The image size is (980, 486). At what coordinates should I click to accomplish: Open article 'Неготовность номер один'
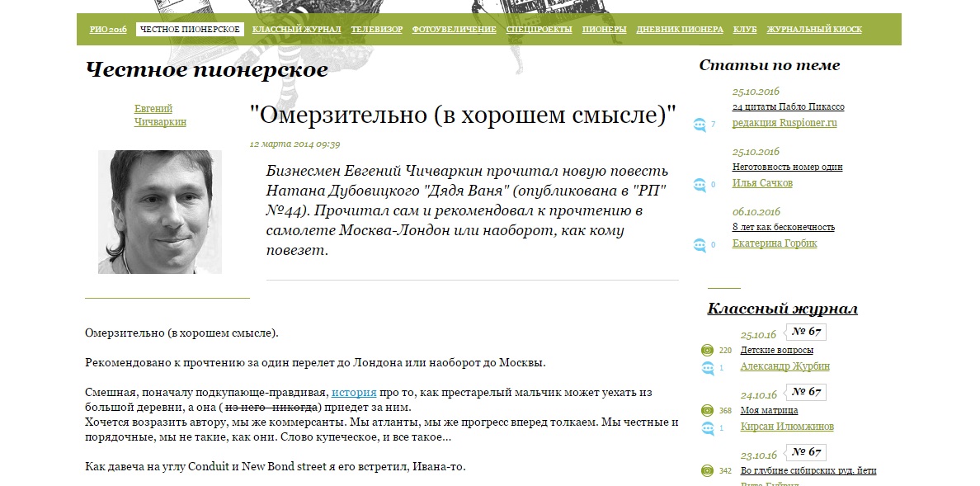coord(787,167)
